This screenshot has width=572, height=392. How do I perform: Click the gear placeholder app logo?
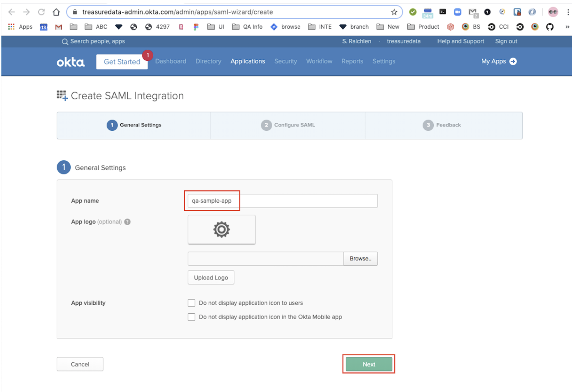(221, 229)
